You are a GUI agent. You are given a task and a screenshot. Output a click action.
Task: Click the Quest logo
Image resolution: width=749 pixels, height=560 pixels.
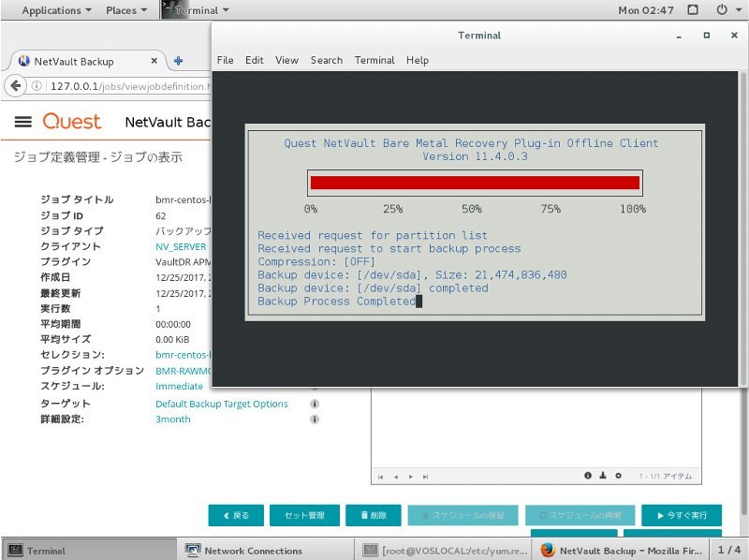[x=72, y=122]
